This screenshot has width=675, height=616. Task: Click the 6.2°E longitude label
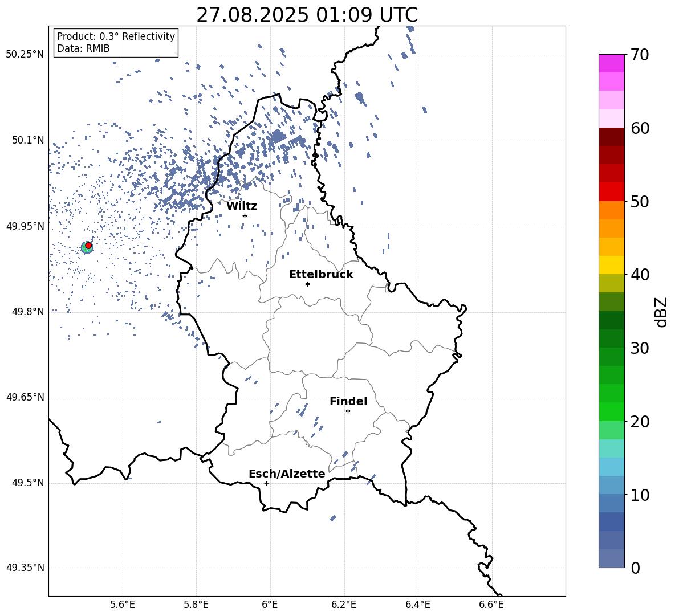coord(344,605)
